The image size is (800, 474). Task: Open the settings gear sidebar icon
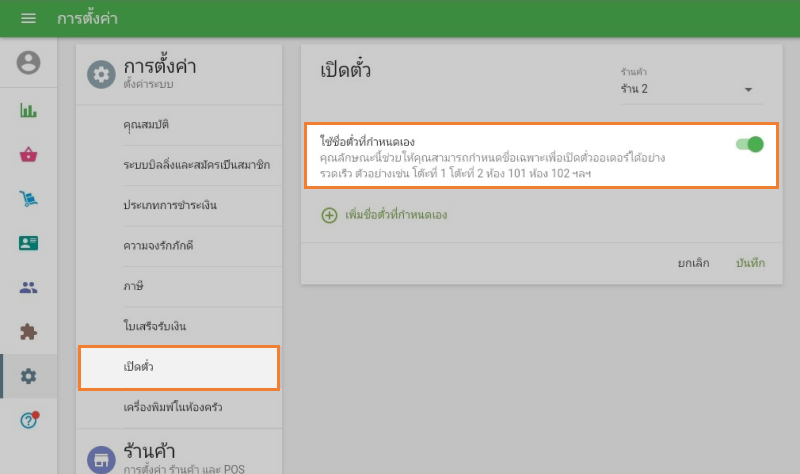28,376
